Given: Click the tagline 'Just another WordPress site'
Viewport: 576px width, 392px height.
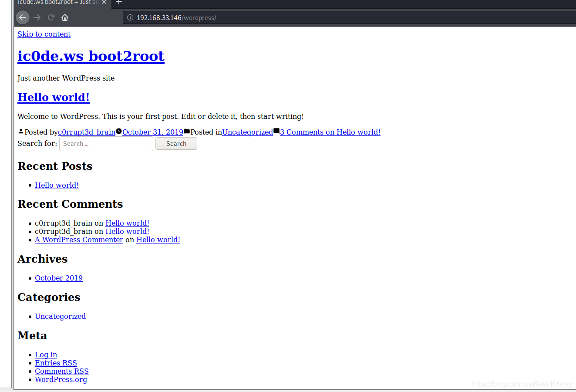Looking at the screenshot, I should click(x=66, y=78).
